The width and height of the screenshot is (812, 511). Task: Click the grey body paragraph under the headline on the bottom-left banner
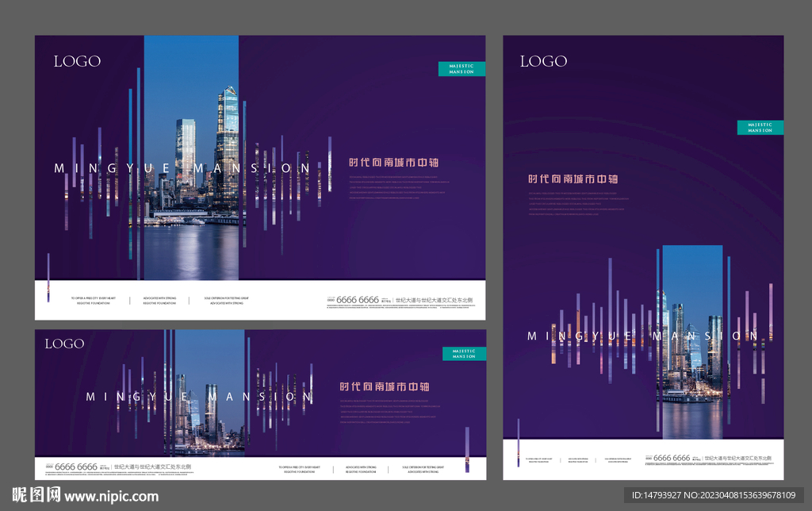389,412
